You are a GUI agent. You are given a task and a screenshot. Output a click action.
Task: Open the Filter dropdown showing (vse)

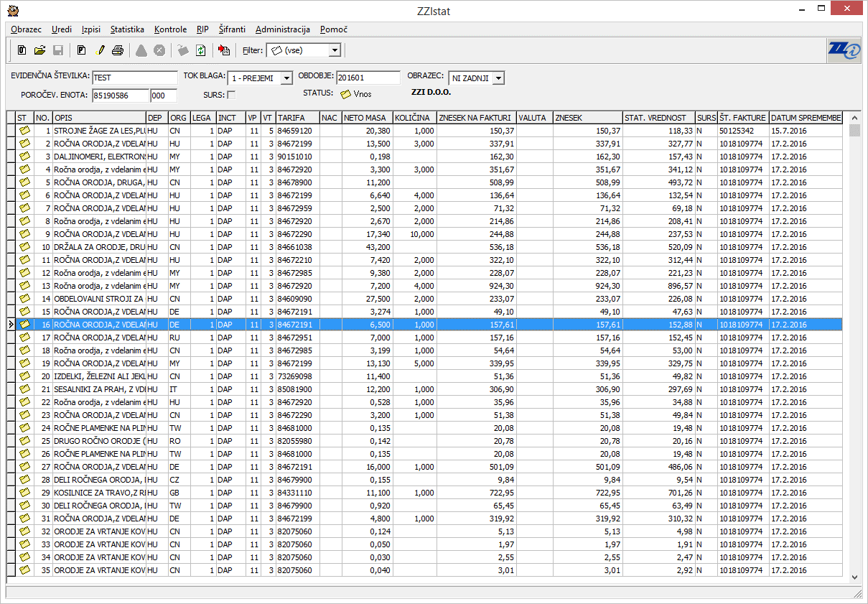point(334,50)
